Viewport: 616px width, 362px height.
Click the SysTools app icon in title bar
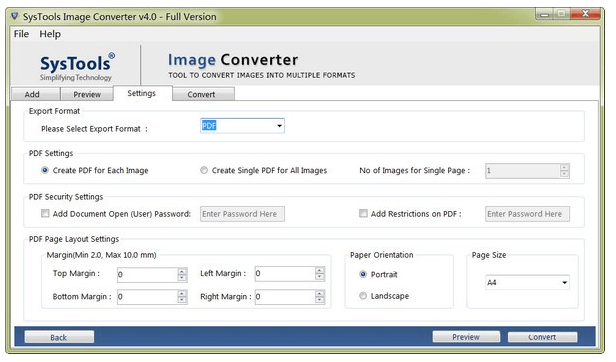pos(15,16)
